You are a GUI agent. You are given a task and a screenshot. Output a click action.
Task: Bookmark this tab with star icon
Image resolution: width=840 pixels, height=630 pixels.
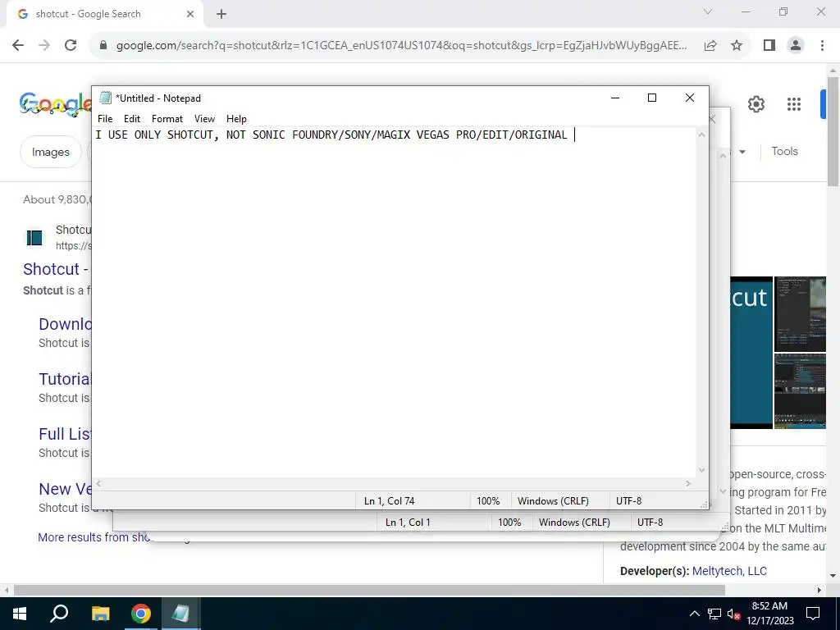click(x=737, y=46)
